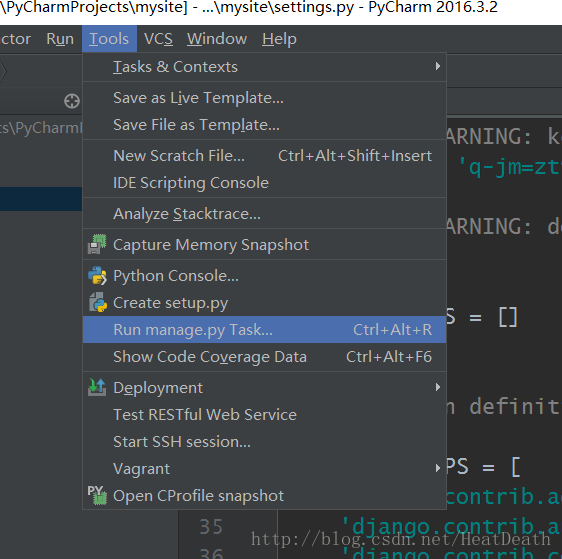This screenshot has height=559, width=562.
Task: Click line number 35 in gutter
Action: pyautogui.click(x=211, y=527)
